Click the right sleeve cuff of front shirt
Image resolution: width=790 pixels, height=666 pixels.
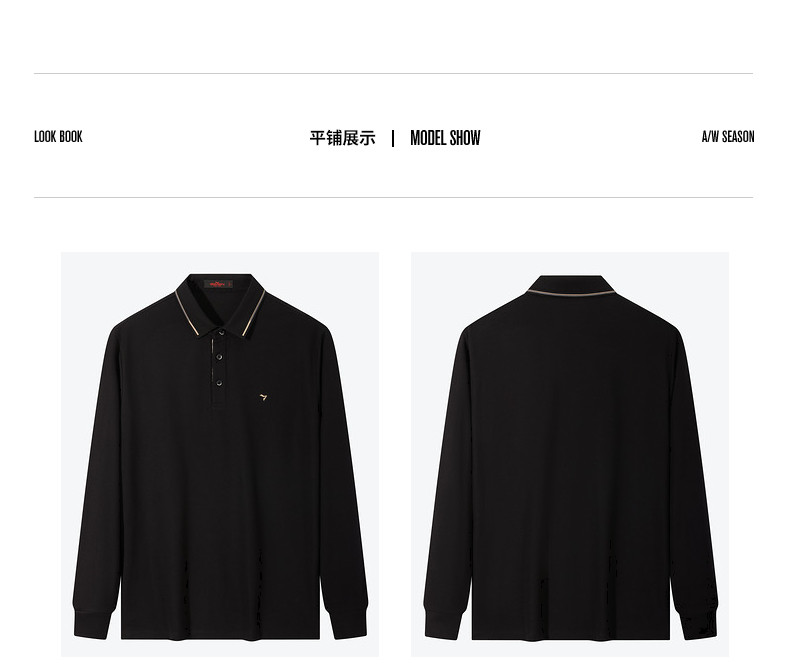[348, 625]
